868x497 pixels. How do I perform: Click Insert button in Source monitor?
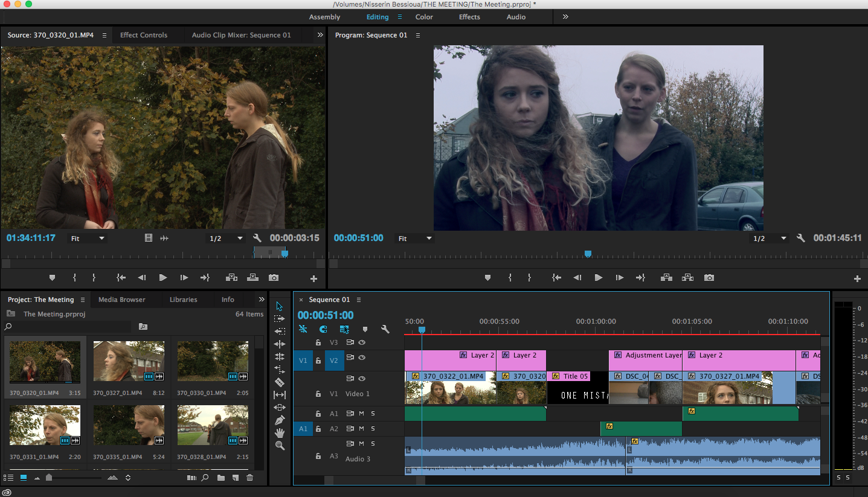coord(231,278)
